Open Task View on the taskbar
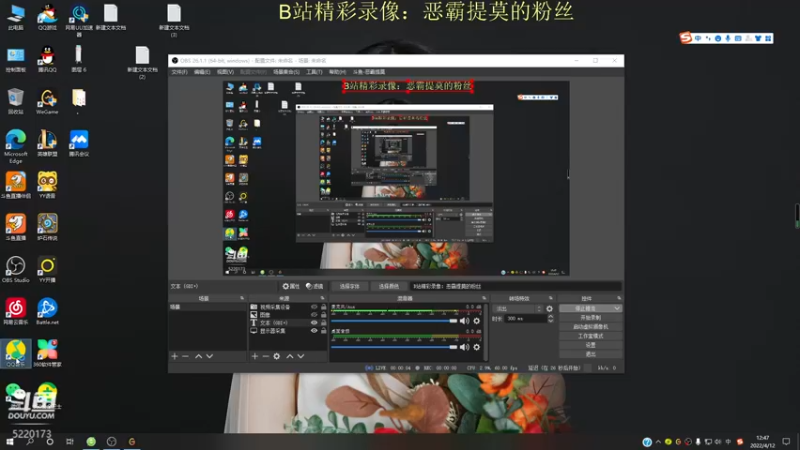This screenshot has height=450, width=800. point(70,441)
